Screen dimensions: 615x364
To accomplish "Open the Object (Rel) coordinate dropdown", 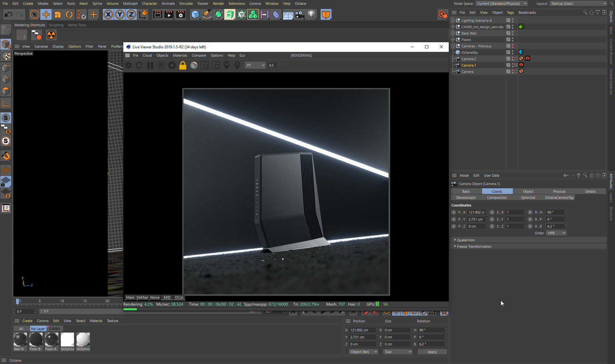I will (364, 352).
